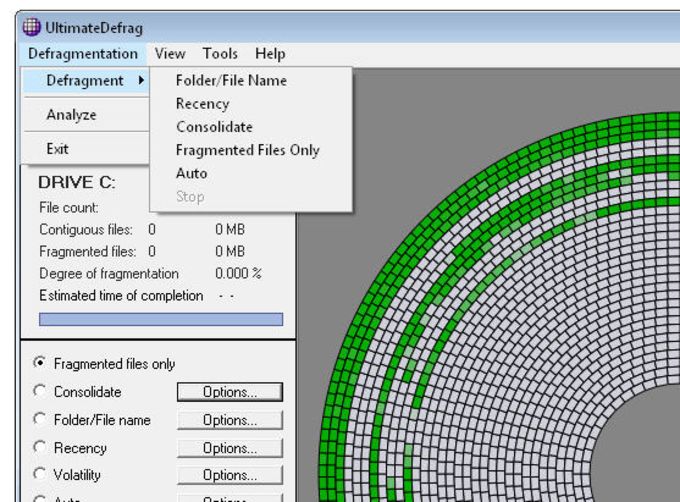Click the UltimateDefrag app icon in title bar

tap(31, 27)
